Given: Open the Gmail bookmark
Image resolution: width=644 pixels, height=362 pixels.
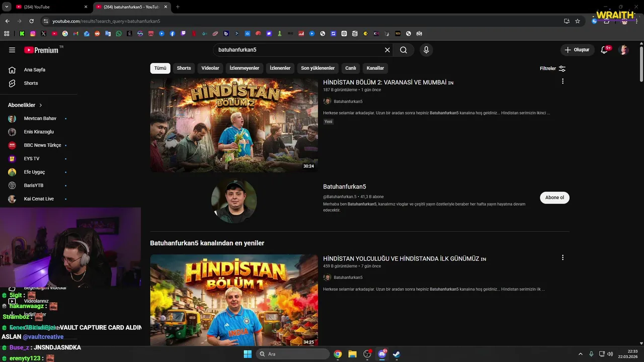Looking at the screenshot, I should 75,34.
